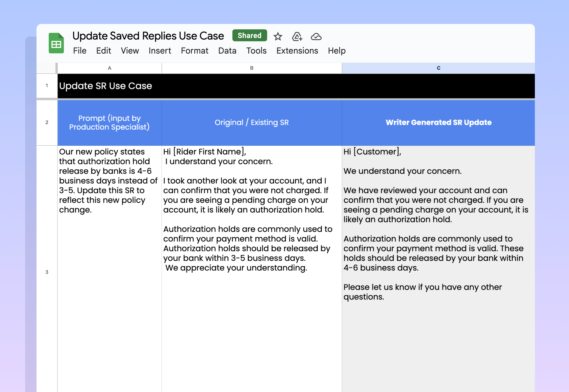Open the Extensions menu
The height and width of the screenshot is (392, 569).
coord(297,51)
